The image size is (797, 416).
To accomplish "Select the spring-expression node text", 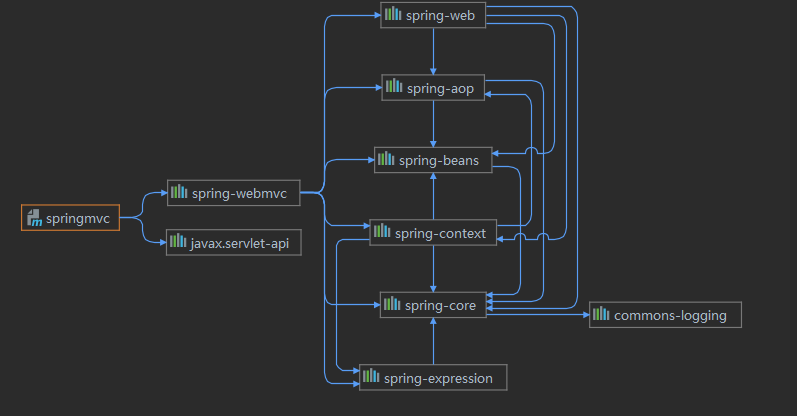I will point(439,378).
